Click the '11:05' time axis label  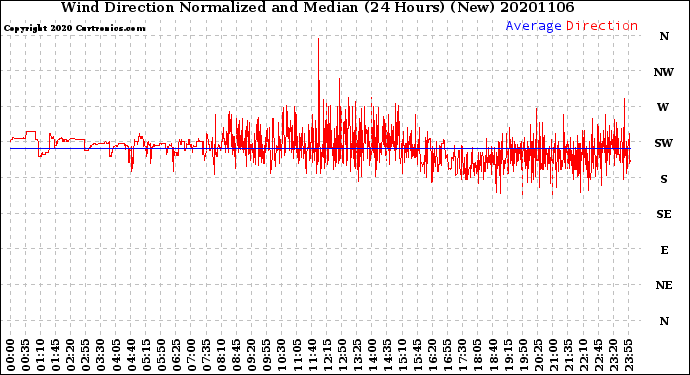coord(297,355)
